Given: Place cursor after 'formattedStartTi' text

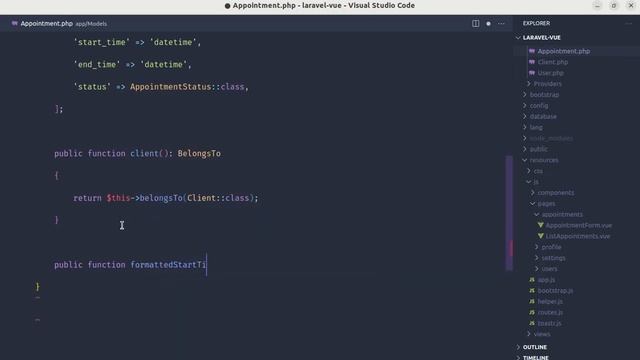Looking at the screenshot, I should click(207, 264).
